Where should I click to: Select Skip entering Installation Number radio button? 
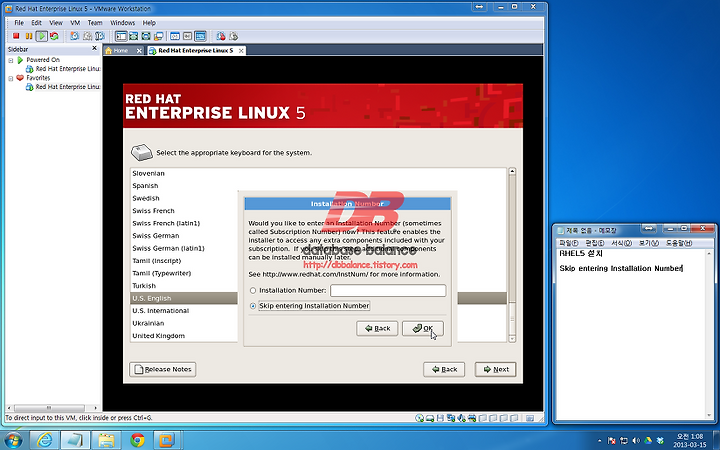click(x=253, y=306)
